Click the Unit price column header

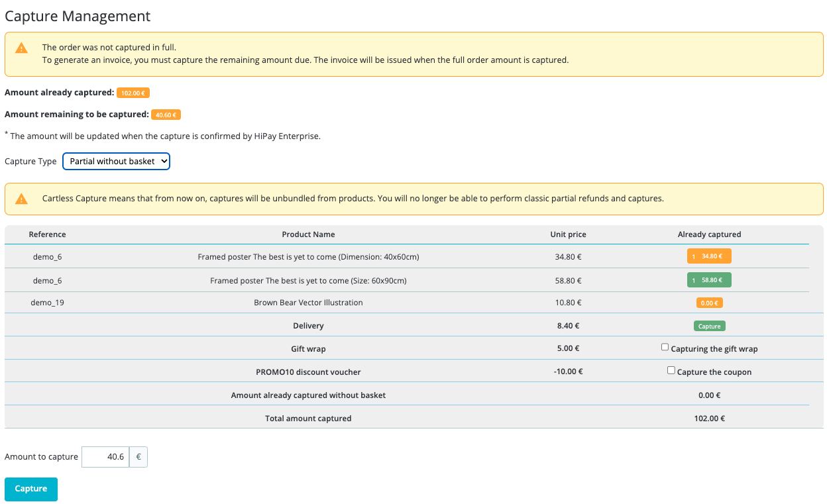point(568,234)
